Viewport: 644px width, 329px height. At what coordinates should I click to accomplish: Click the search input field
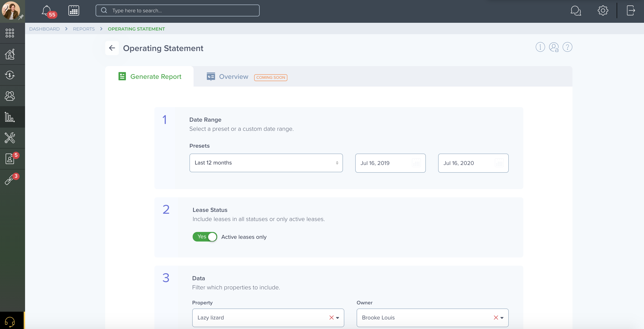[177, 10]
